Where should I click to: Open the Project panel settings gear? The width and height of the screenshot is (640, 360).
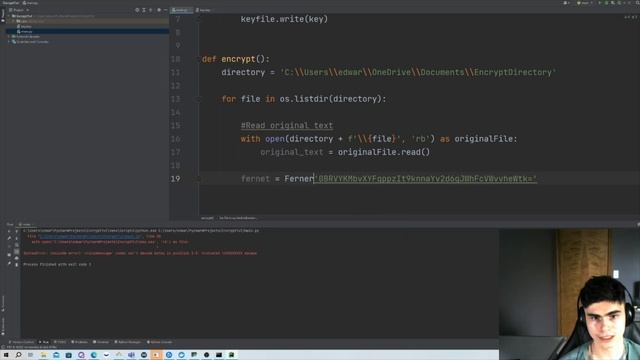click(x=159, y=10)
